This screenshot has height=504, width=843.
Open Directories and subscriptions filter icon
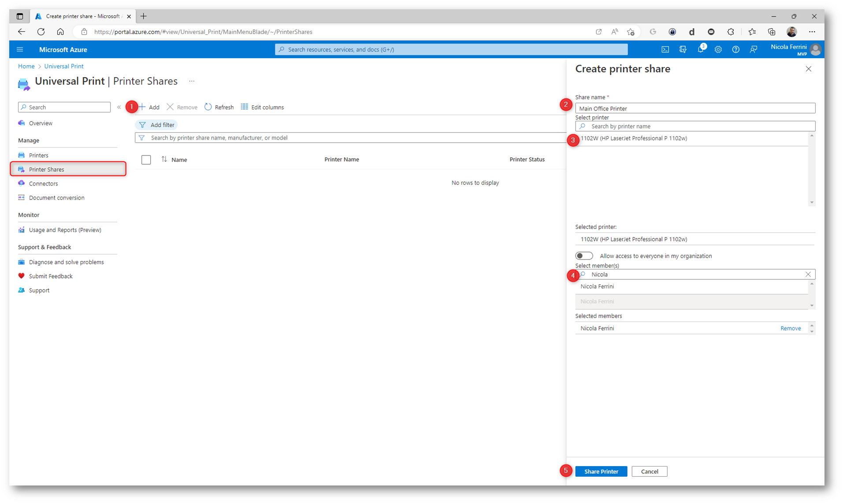(683, 49)
